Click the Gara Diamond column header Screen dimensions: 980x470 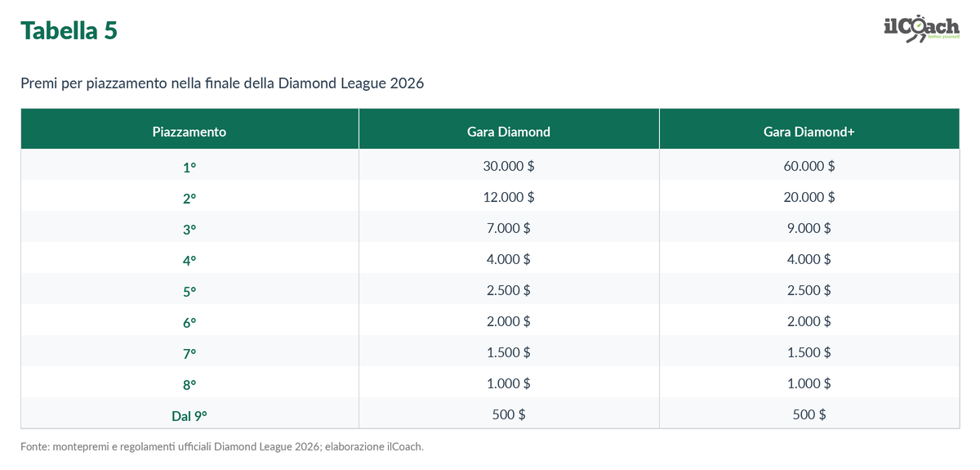pyautogui.click(x=509, y=131)
